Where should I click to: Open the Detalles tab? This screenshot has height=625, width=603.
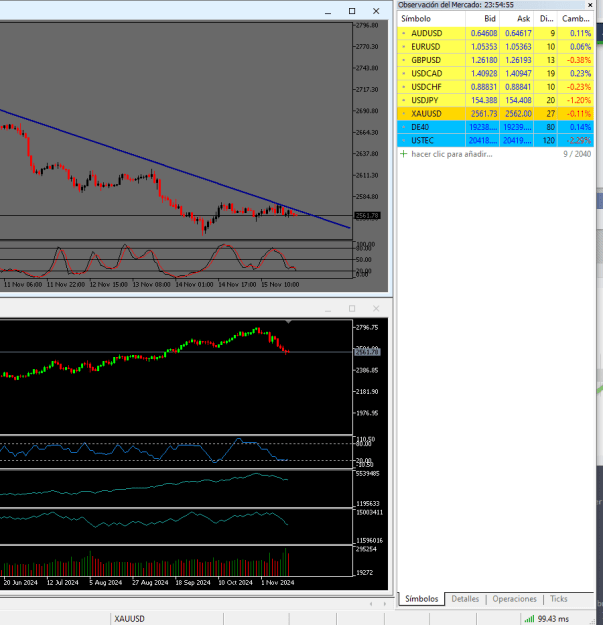465,599
